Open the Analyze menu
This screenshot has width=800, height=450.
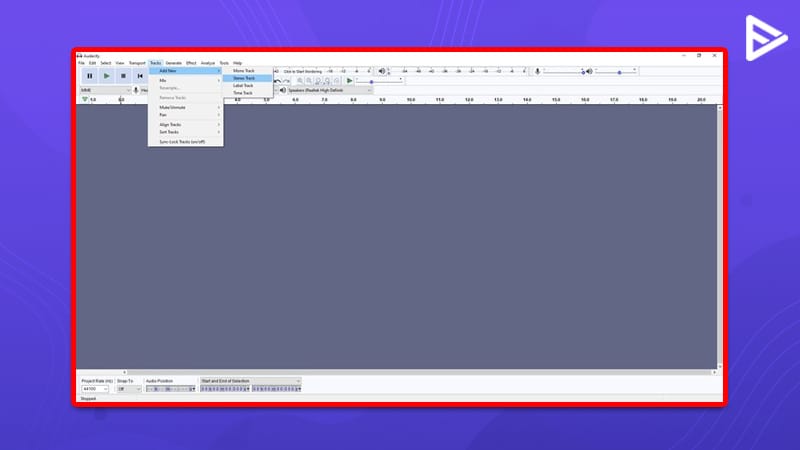[x=208, y=63]
